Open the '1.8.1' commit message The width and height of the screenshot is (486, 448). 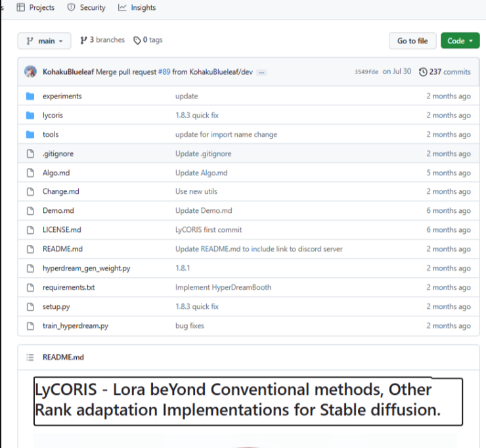[183, 269]
